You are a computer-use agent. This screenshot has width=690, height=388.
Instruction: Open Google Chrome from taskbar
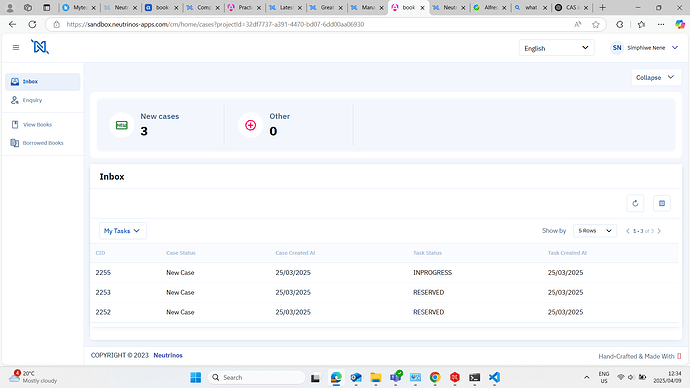point(435,377)
